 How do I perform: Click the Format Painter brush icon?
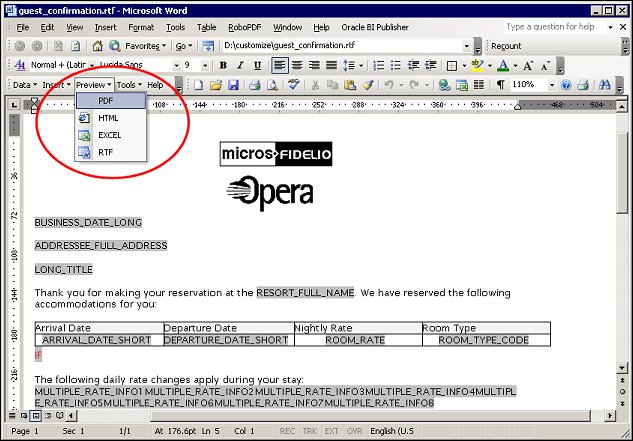(x=367, y=85)
